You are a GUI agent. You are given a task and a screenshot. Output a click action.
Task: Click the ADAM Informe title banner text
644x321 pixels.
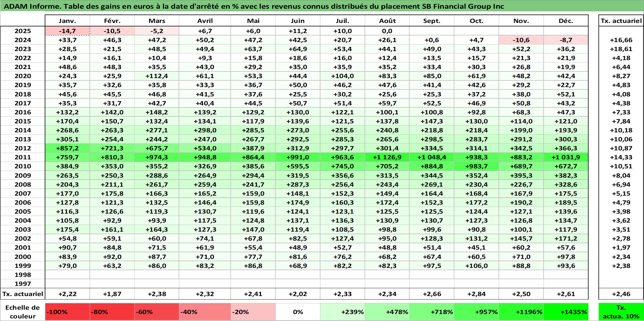[253, 6]
